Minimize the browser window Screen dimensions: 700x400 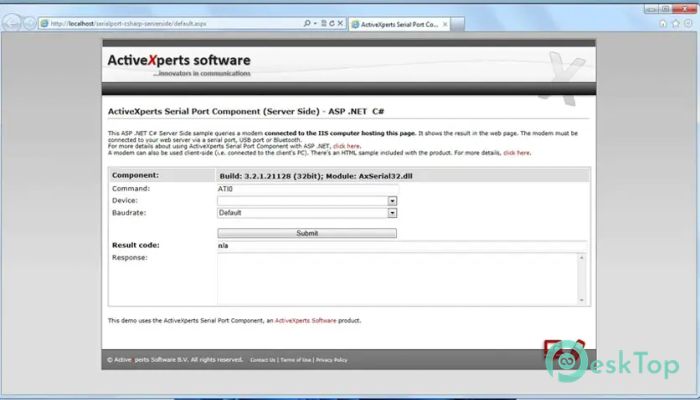point(651,9)
